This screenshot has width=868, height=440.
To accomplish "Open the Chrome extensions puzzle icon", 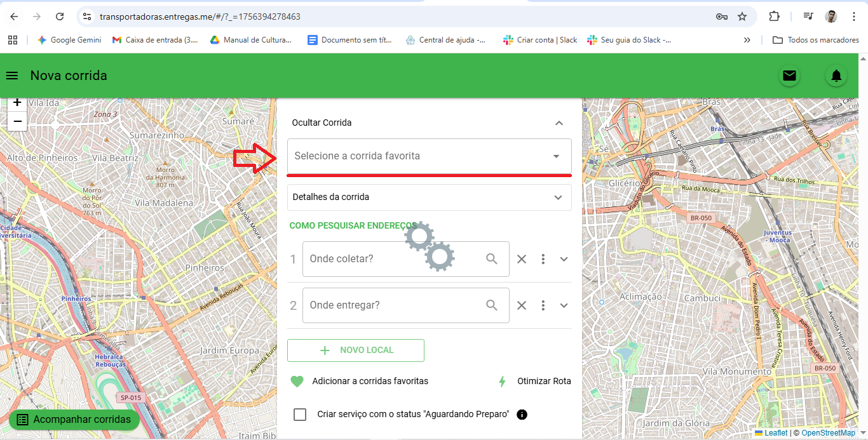I will pyautogui.click(x=774, y=17).
